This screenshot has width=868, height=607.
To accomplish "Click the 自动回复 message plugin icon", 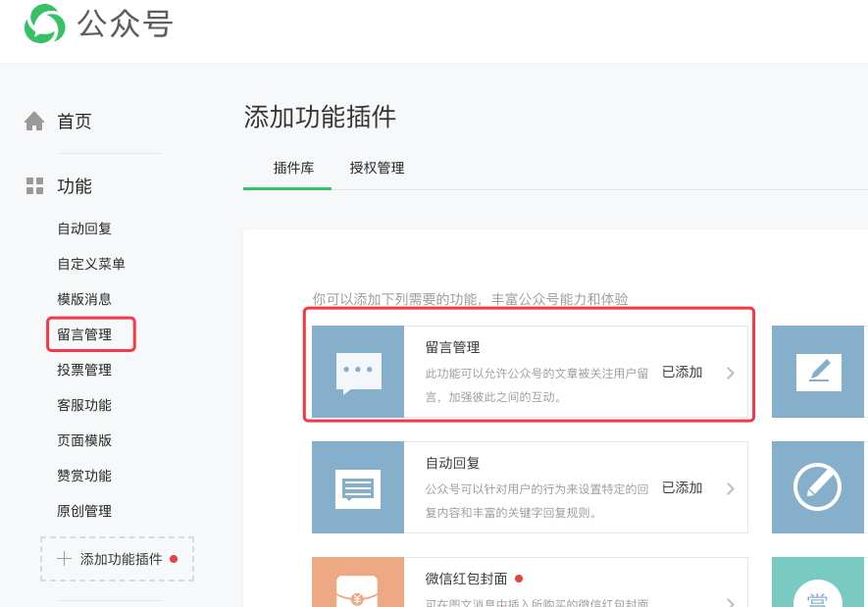I will coord(358,487).
